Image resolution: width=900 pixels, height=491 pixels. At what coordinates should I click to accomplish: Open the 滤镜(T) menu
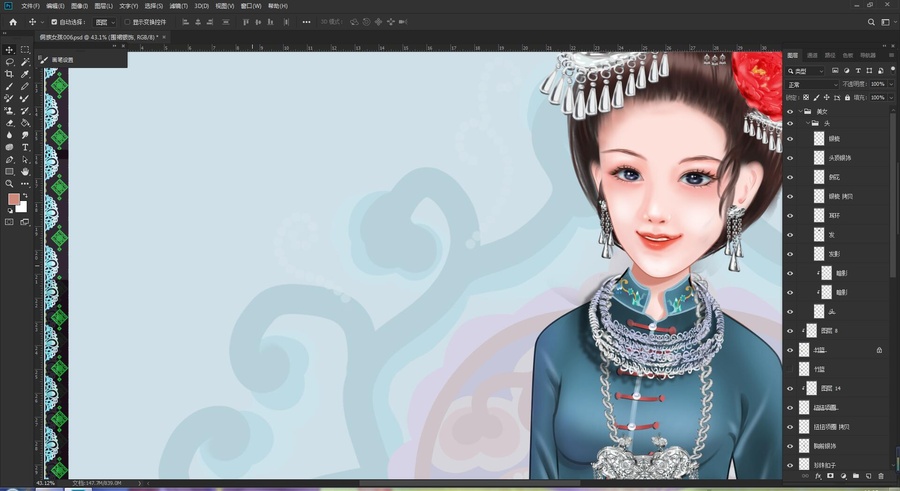pos(179,6)
